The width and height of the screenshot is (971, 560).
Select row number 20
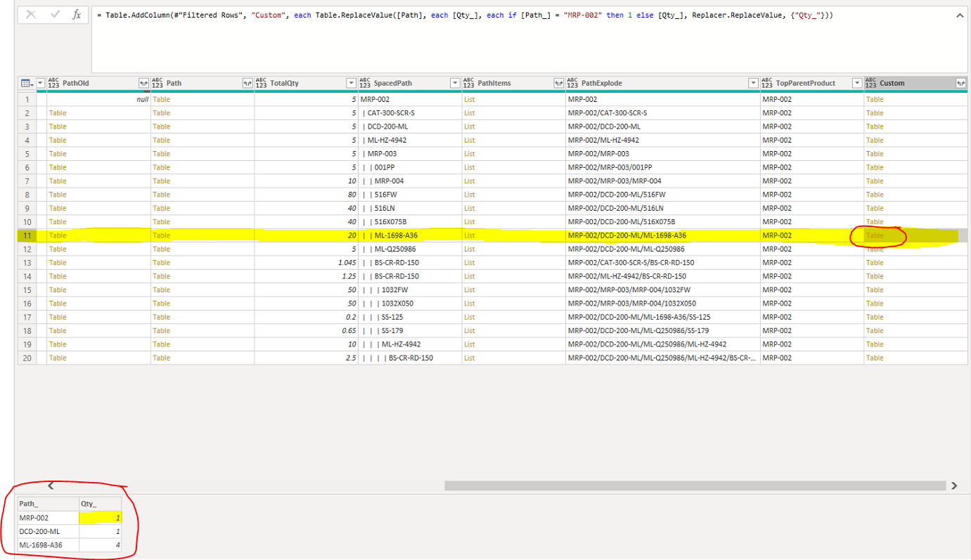tap(27, 358)
